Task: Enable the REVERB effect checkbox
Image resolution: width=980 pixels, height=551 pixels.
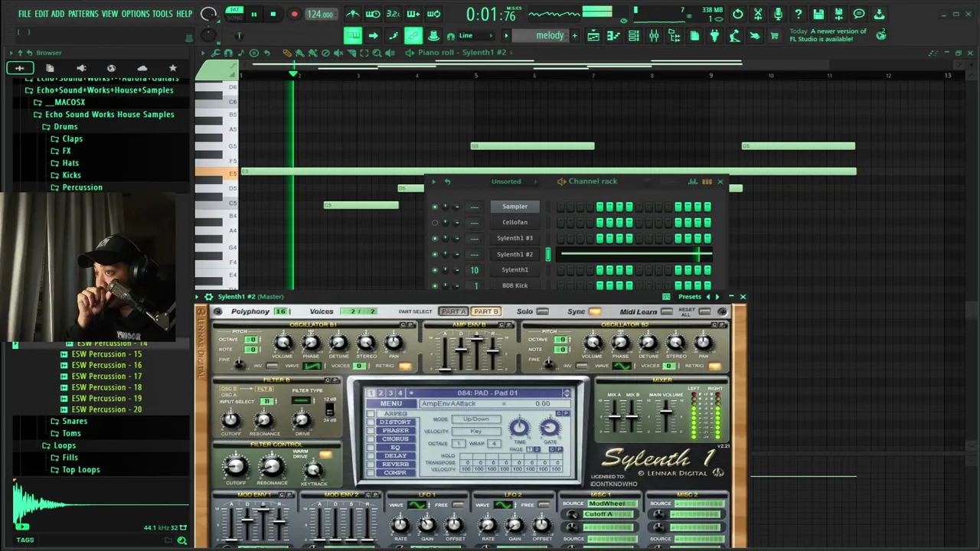Action: [x=371, y=464]
